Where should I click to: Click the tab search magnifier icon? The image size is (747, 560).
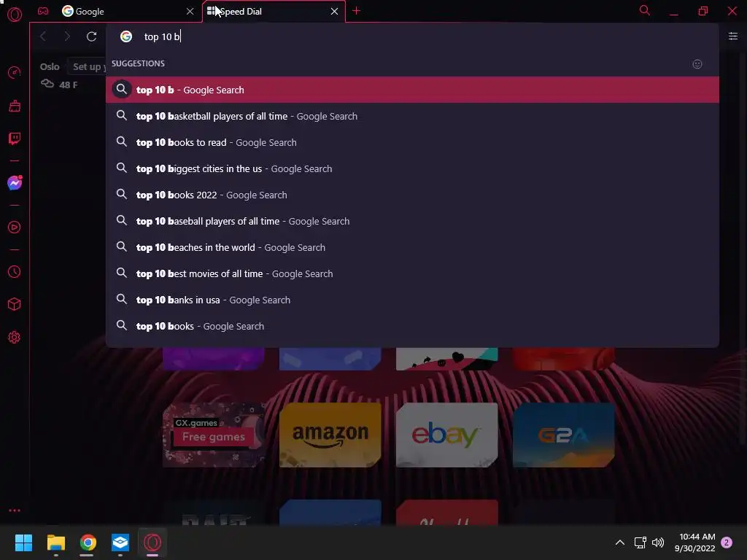645,10
